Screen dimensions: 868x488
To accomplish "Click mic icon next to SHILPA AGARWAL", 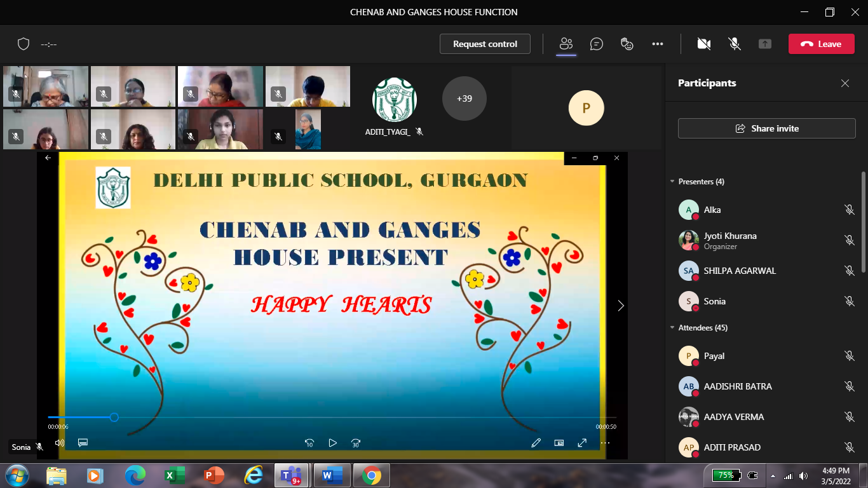I will 850,271.
